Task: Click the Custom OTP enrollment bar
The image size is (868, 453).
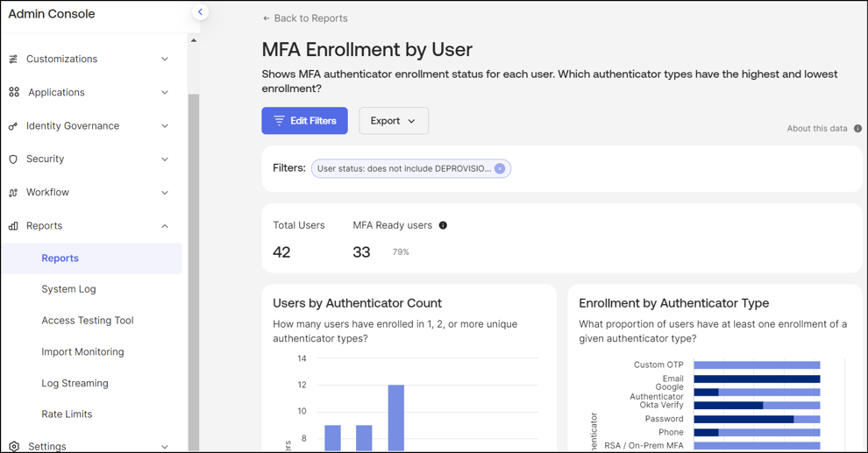Action: (757, 365)
